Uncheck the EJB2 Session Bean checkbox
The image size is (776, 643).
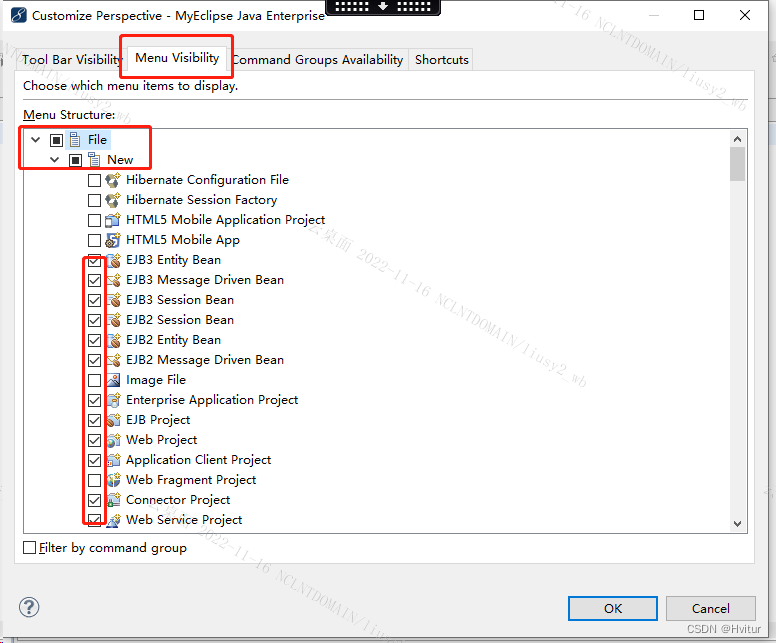tap(94, 320)
